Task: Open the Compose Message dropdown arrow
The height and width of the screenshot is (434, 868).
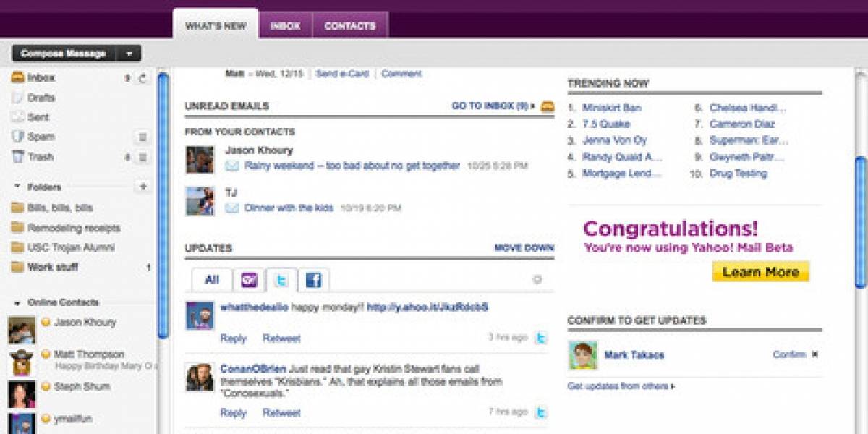Action: pyautogui.click(x=129, y=54)
